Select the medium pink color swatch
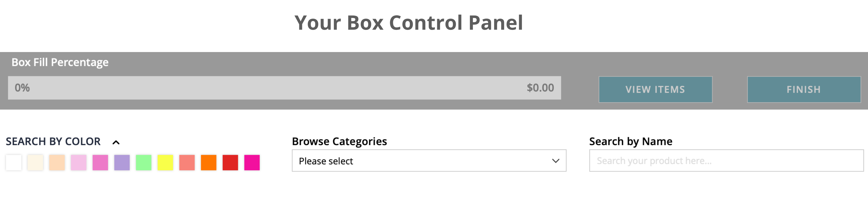Screen dimensions: 868x224 [x=100, y=163]
